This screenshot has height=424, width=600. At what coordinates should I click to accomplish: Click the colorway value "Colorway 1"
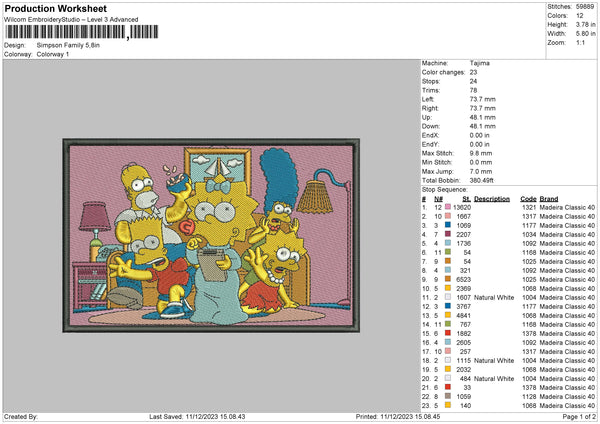(x=53, y=54)
